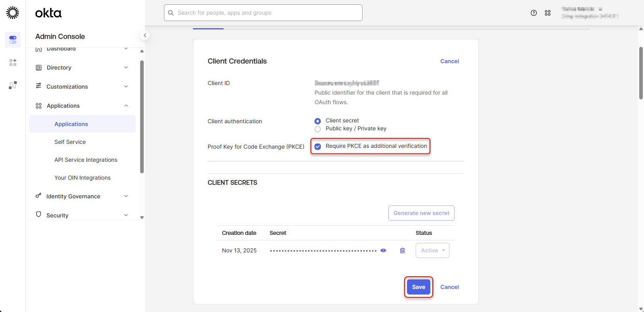Open the apps grid icon in header
The width and height of the screenshot is (644, 312).
click(x=548, y=13)
